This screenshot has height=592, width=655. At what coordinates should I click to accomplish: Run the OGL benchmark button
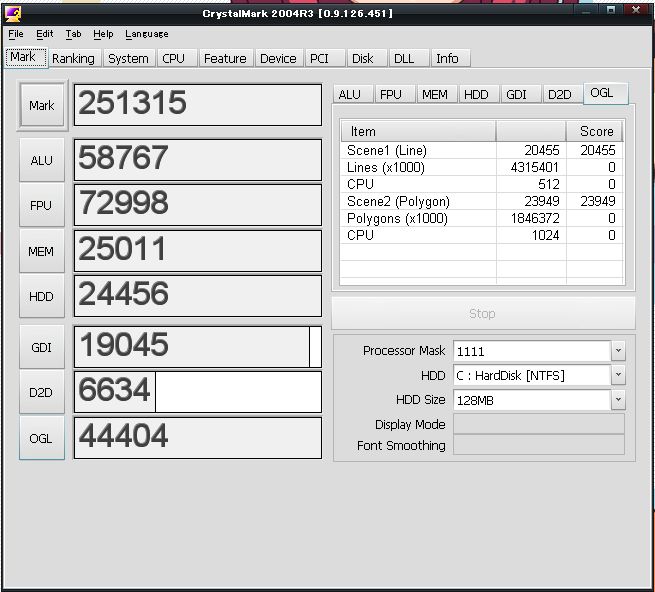click(42, 438)
